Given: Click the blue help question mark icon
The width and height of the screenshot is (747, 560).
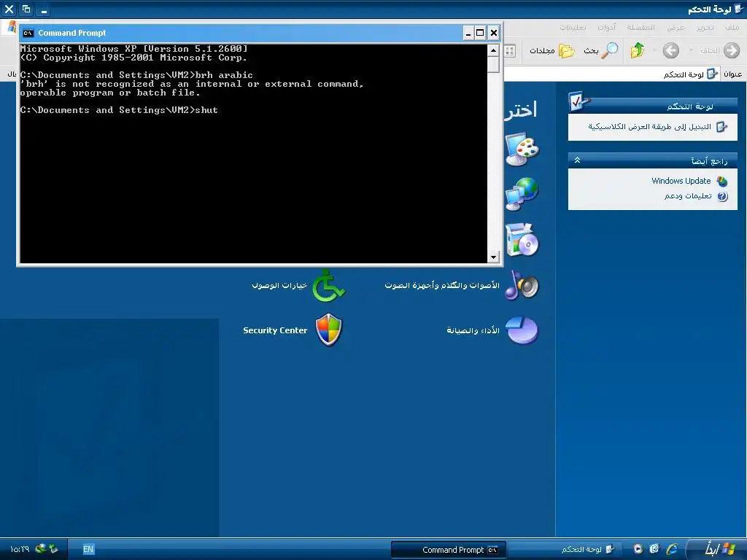Looking at the screenshot, I should (x=722, y=196).
